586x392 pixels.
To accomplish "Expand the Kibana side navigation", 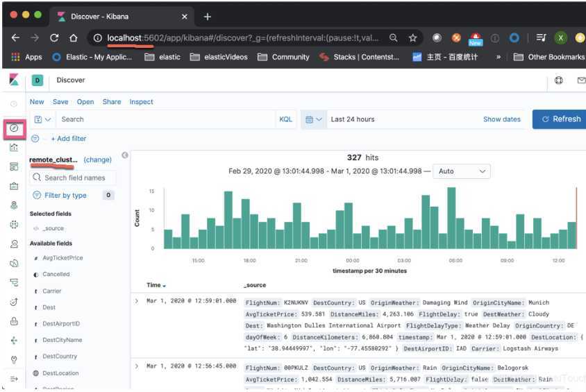I will pyautogui.click(x=14, y=379).
